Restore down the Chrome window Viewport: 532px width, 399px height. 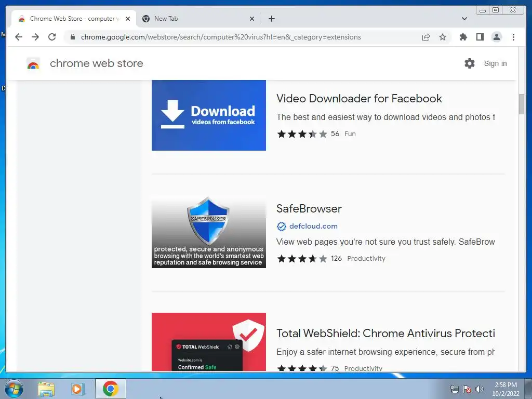tap(495, 10)
